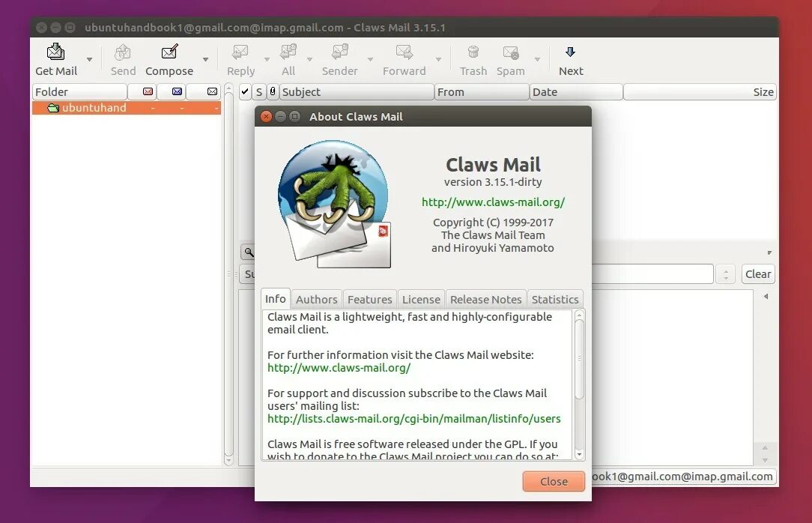Click the S status column header
Viewport: 812px width, 523px height.
[258, 91]
